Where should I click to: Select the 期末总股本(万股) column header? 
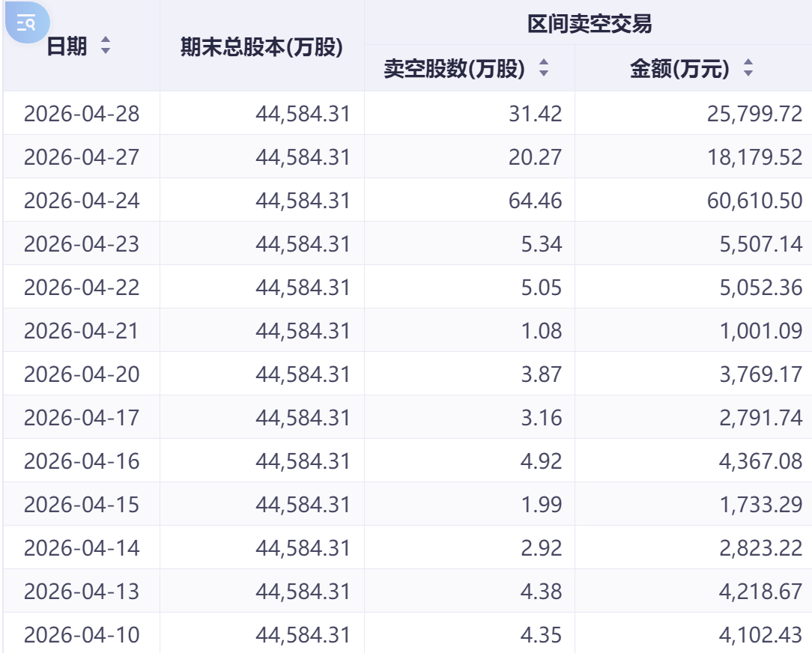(261, 46)
